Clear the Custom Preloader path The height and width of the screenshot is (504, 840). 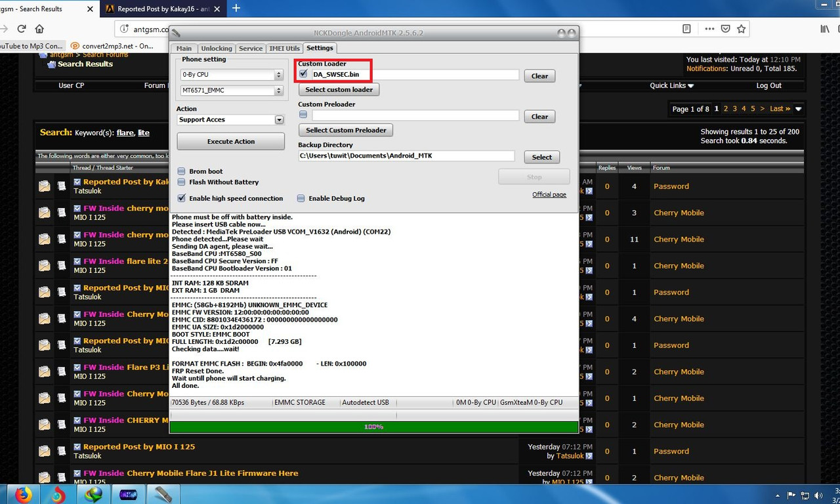tap(539, 117)
